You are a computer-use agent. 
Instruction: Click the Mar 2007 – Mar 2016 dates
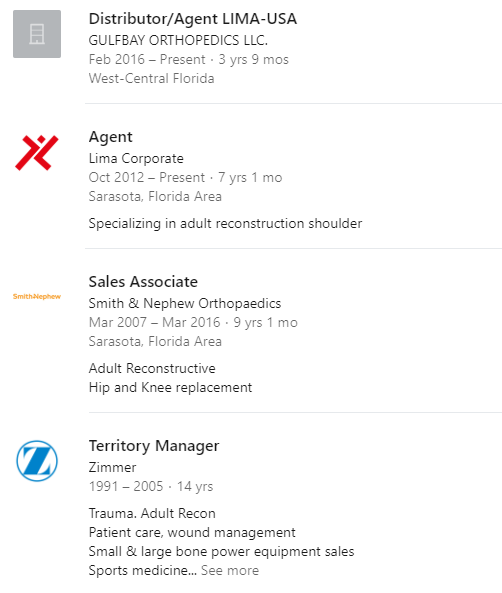click(154, 322)
